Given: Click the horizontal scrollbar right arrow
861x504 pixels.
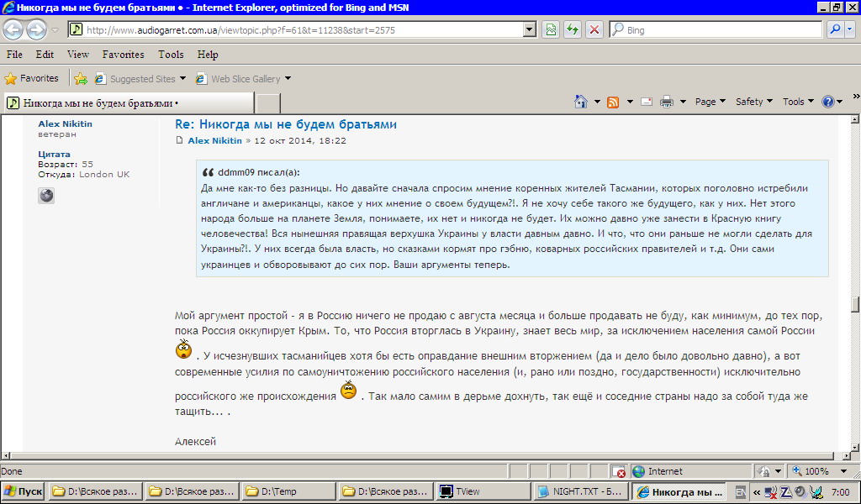Looking at the screenshot, I should (846, 456).
